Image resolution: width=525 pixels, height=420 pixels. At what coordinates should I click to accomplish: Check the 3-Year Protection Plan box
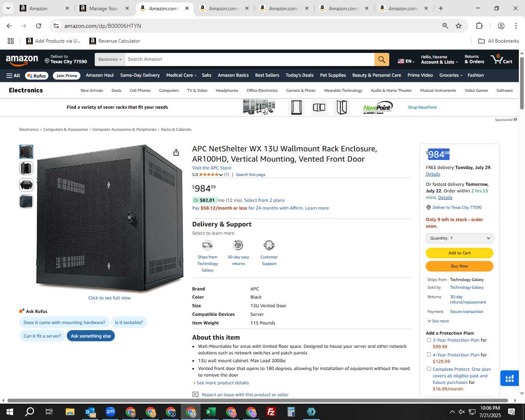[429, 340]
